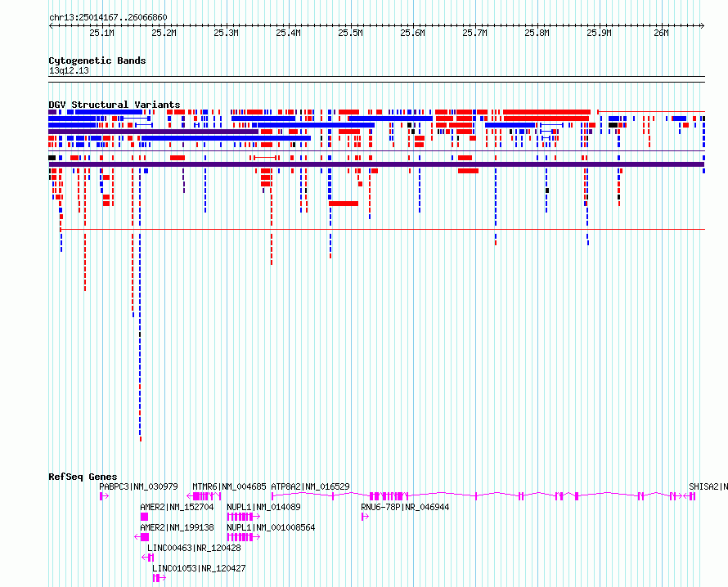Click the PABPC3 gene arrow glyph
Image resolution: width=728 pixels, height=587 pixels.
(104, 496)
